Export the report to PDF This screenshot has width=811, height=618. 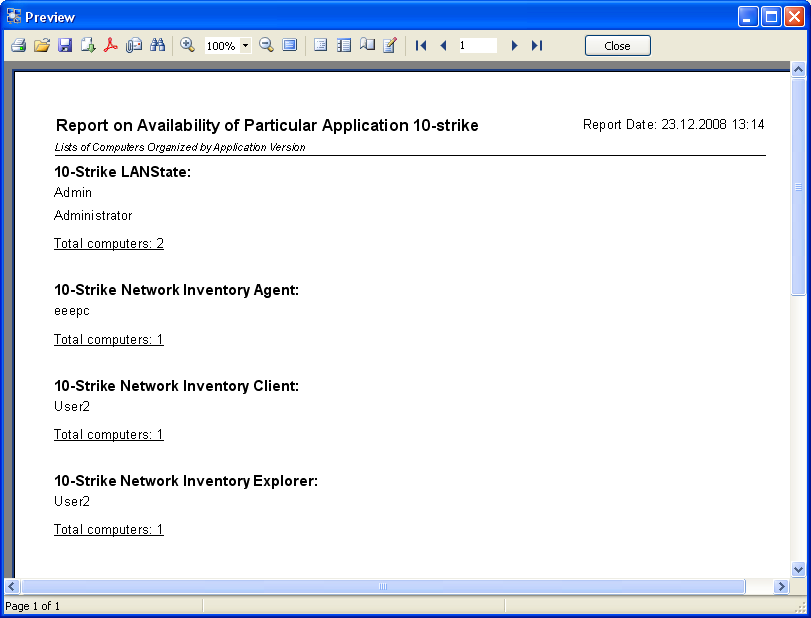(x=111, y=46)
